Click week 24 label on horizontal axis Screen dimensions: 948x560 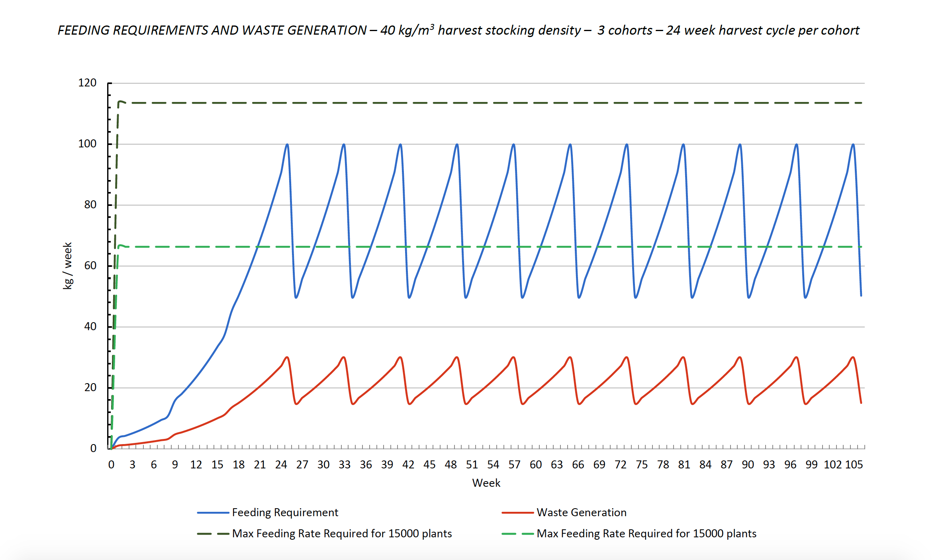[x=281, y=464]
